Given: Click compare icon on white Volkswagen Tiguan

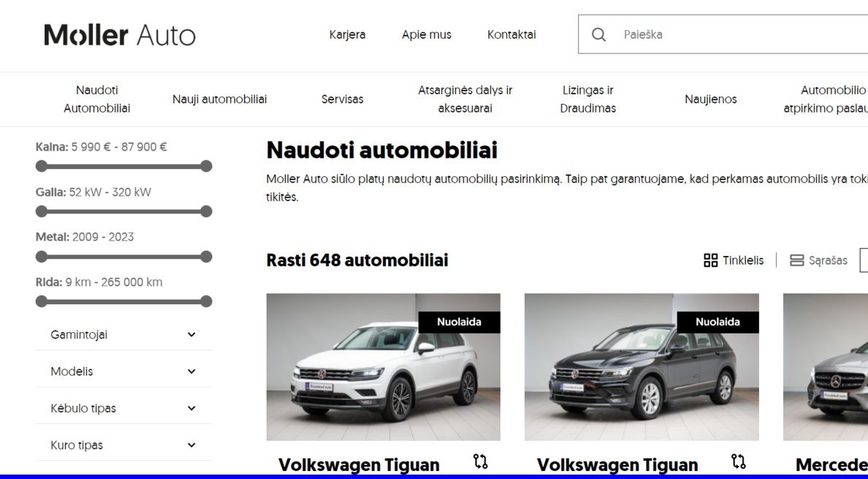Looking at the screenshot, I should 481,461.
